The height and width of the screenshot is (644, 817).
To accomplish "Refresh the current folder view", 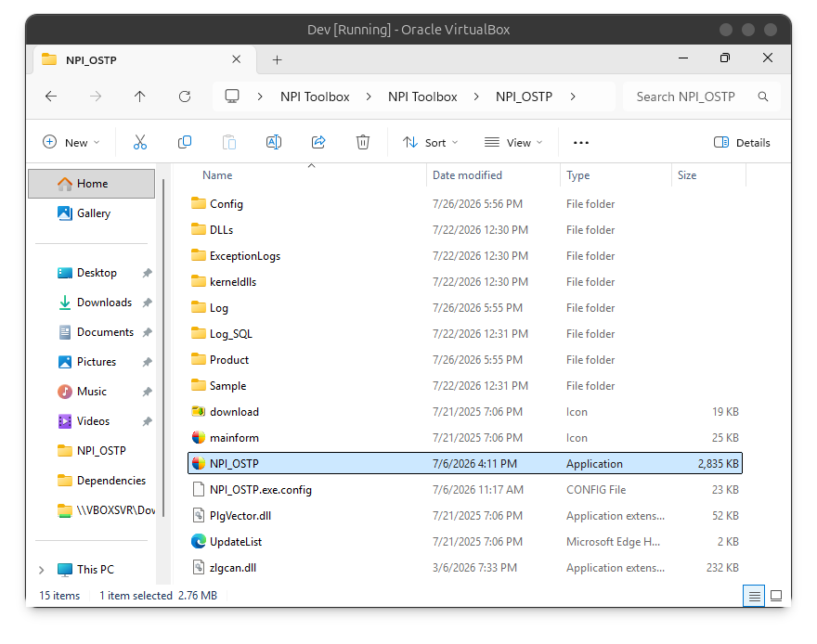I will point(185,97).
